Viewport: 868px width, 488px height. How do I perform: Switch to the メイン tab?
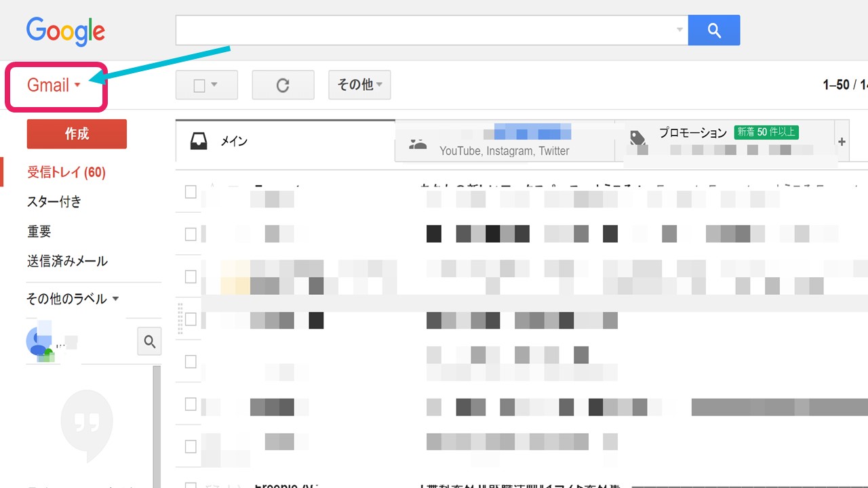click(x=285, y=142)
